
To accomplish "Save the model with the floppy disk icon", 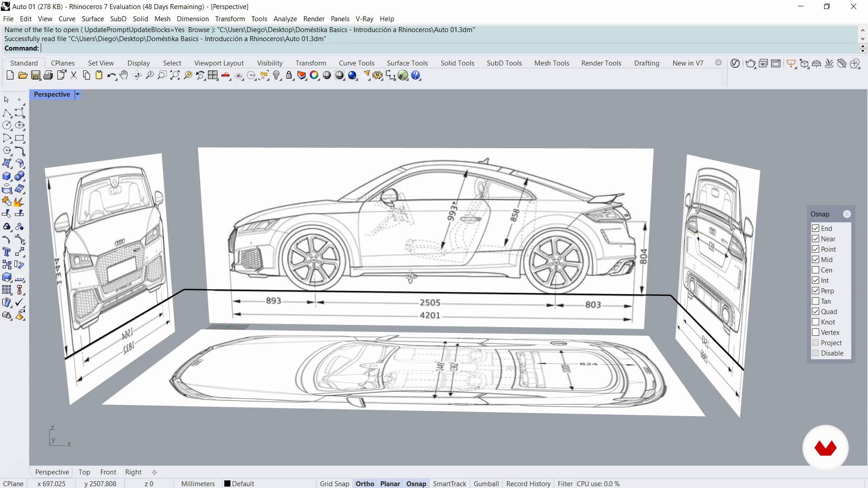I will [x=35, y=75].
